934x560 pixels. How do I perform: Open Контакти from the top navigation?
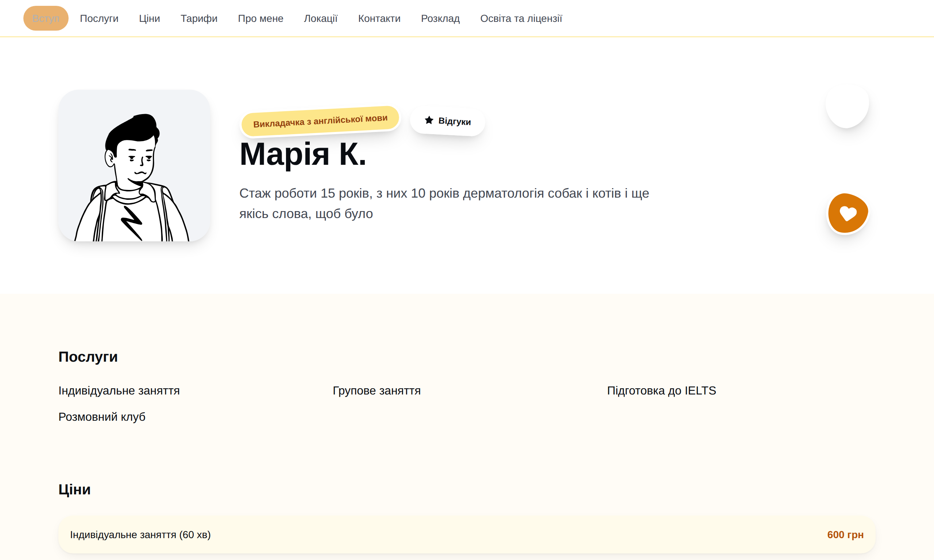click(x=379, y=19)
